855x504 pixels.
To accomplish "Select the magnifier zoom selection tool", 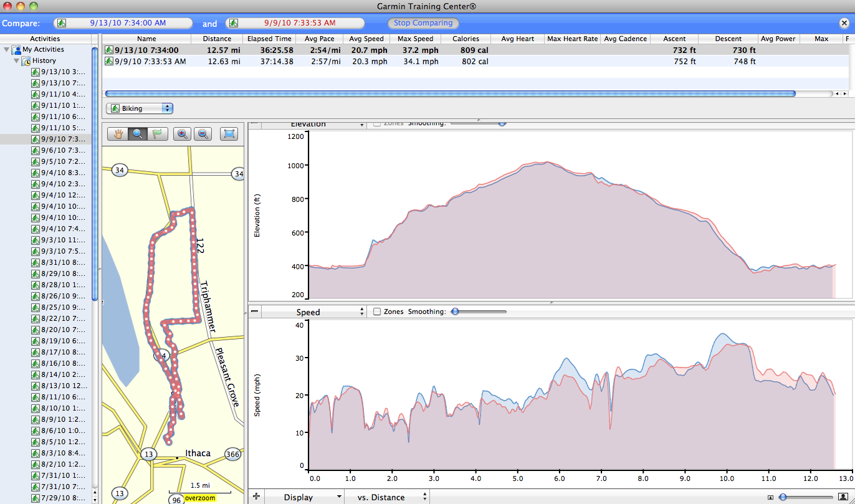I will point(138,133).
